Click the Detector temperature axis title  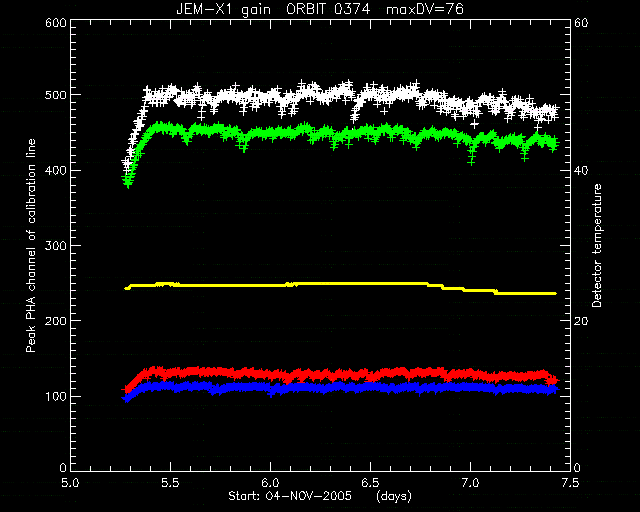click(597, 245)
